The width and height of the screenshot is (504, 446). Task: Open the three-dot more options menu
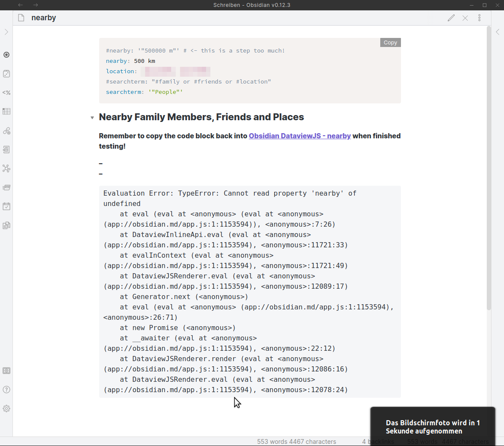[x=479, y=18]
